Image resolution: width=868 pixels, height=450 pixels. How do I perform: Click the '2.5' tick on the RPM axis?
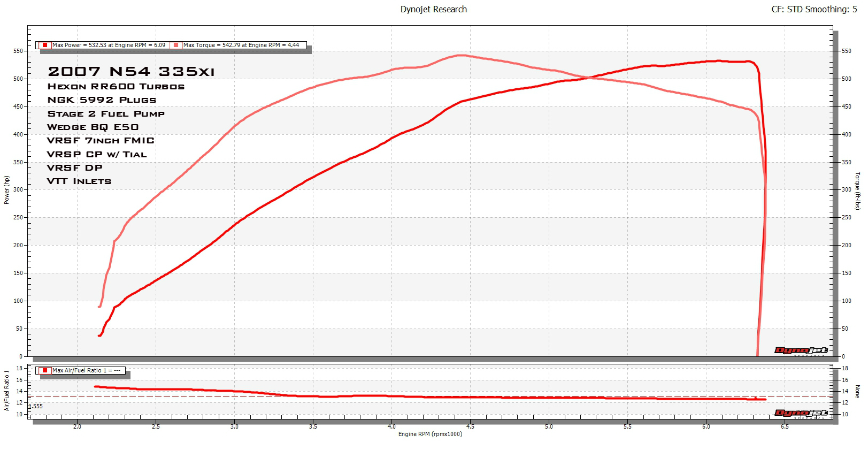click(156, 426)
